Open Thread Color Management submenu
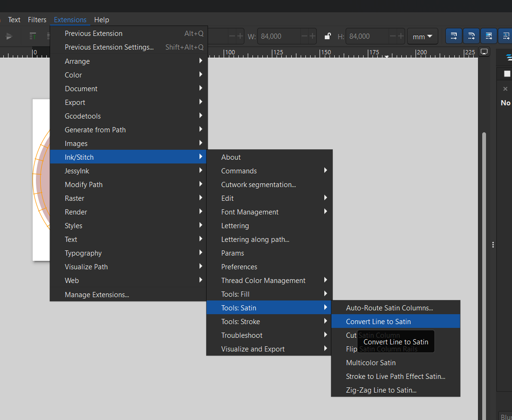The image size is (512, 420). (269, 281)
